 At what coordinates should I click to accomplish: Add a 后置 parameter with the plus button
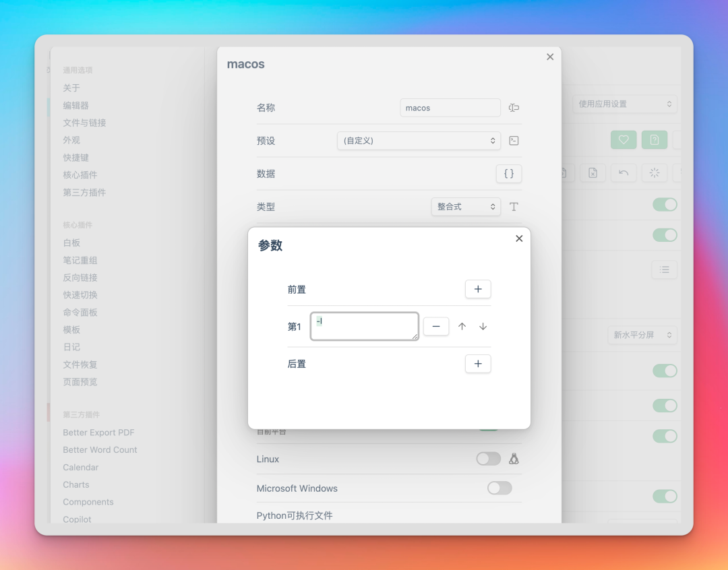click(478, 364)
